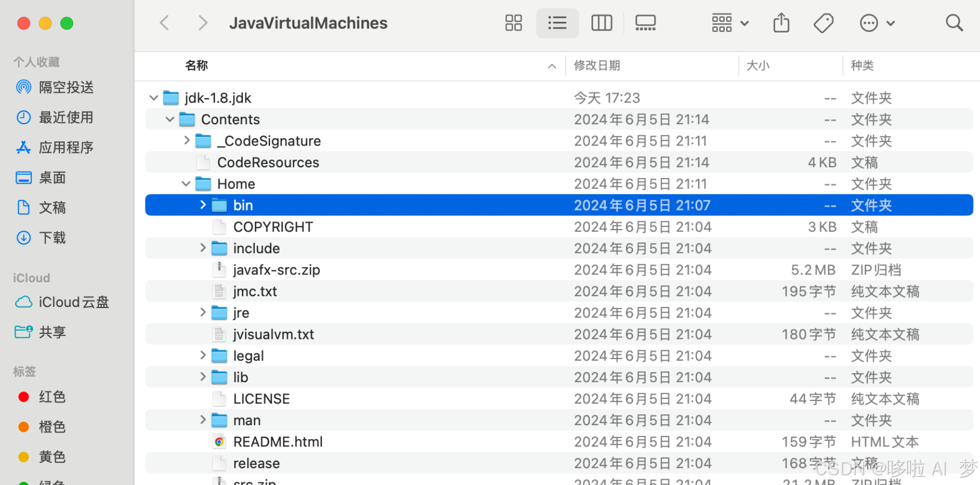Expand the _CodeSignature folder
This screenshot has width=980, height=485.
[187, 140]
